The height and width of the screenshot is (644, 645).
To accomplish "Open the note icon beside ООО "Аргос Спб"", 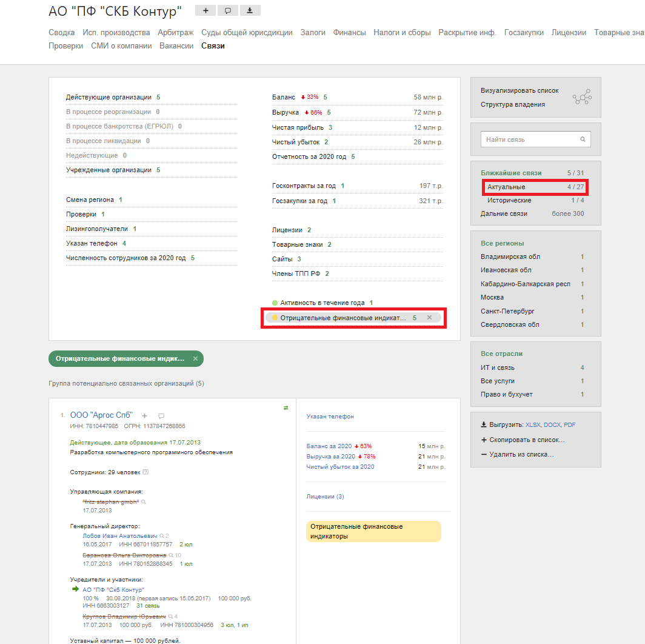I will tap(161, 416).
